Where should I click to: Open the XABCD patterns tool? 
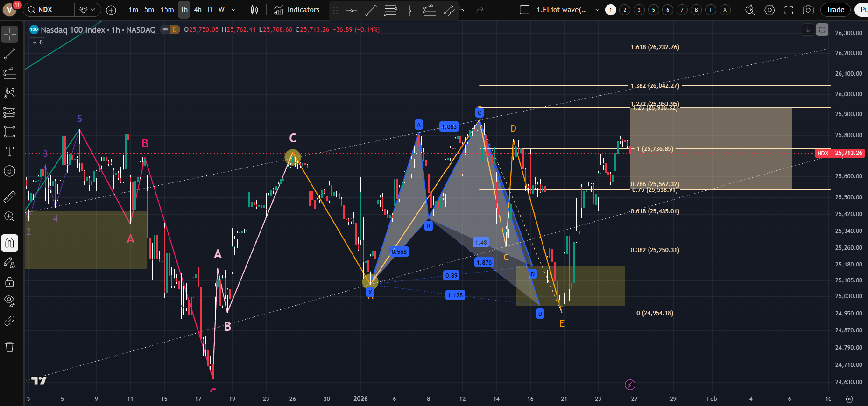coord(9,92)
